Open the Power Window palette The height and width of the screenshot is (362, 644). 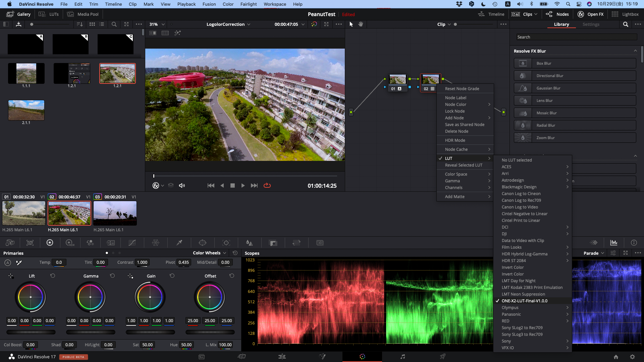click(x=203, y=243)
